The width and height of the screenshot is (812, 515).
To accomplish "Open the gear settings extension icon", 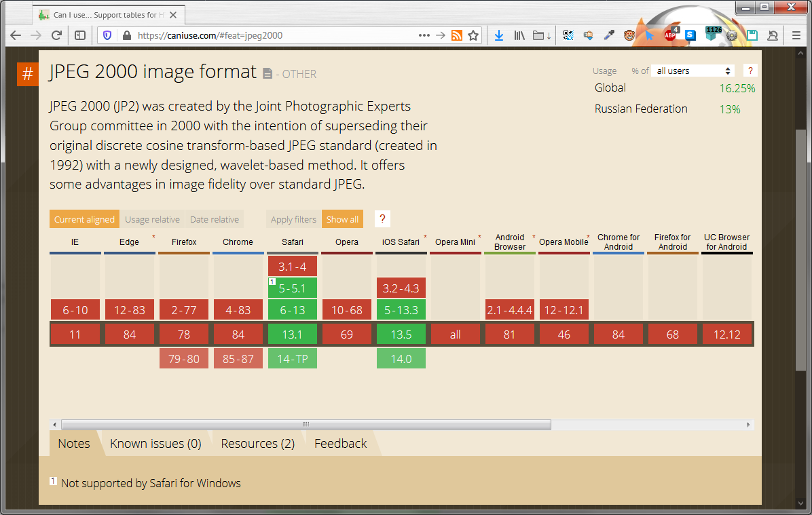I will click(731, 35).
